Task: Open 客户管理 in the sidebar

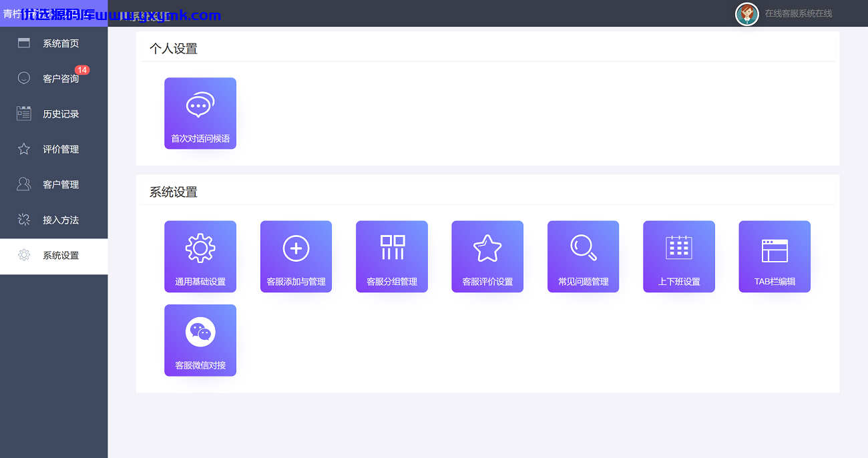Action: click(53, 185)
